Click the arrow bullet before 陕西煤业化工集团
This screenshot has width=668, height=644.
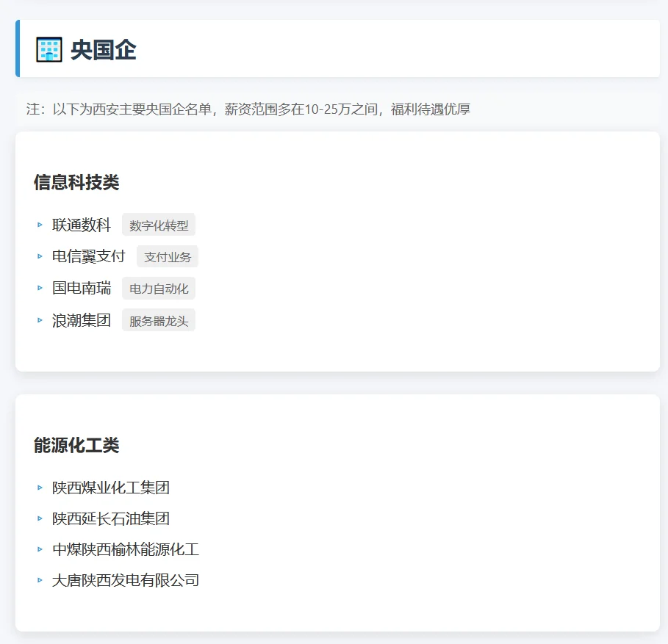tap(40, 488)
